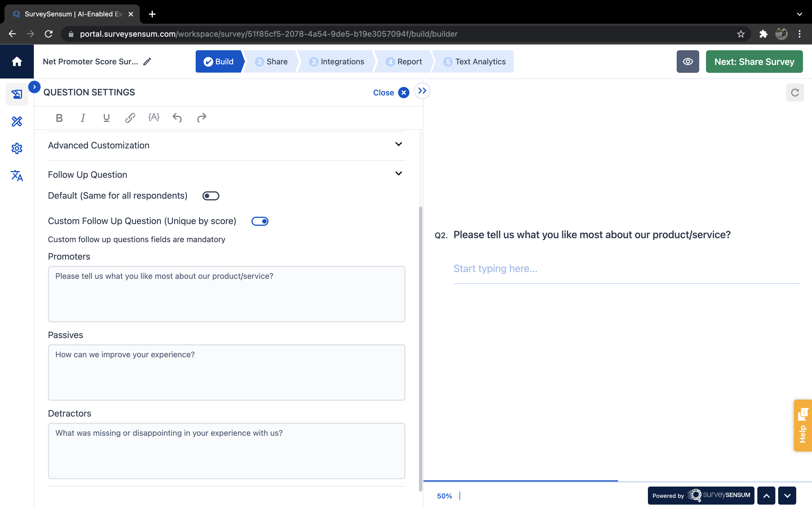Screen dimensions: 812x508
Task: Toggle Custom Follow Up Question switch
Action: click(x=260, y=221)
